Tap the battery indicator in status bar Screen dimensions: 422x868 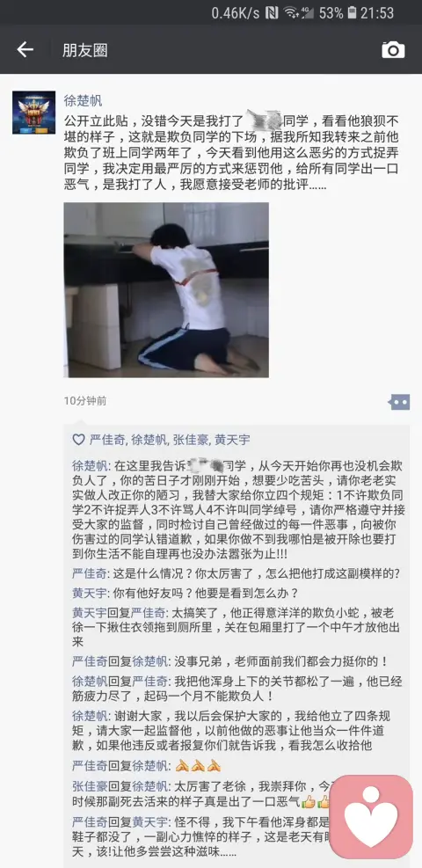click(352, 12)
